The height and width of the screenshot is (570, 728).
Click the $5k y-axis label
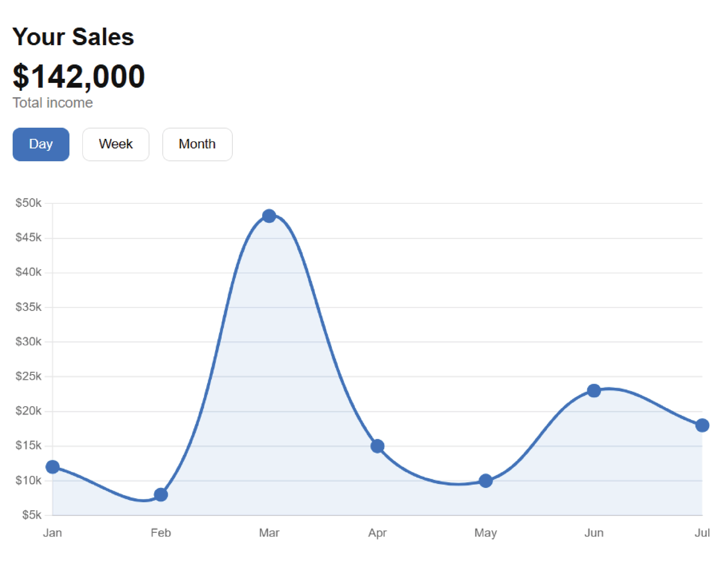click(32, 515)
